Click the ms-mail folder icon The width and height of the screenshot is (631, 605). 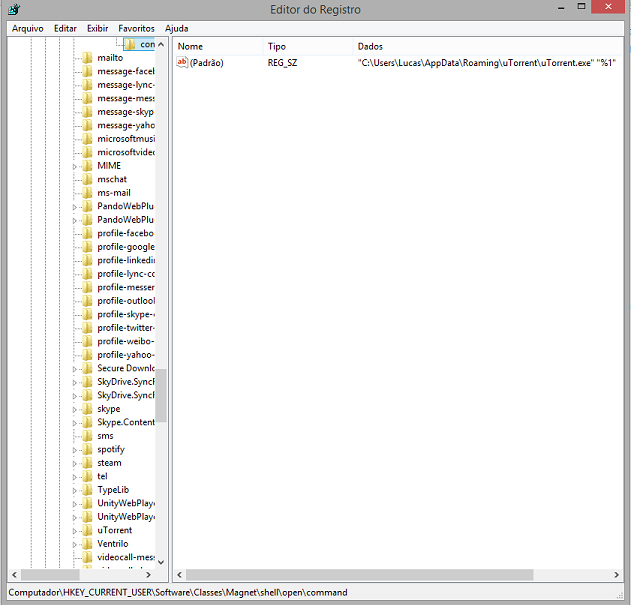click(87, 193)
